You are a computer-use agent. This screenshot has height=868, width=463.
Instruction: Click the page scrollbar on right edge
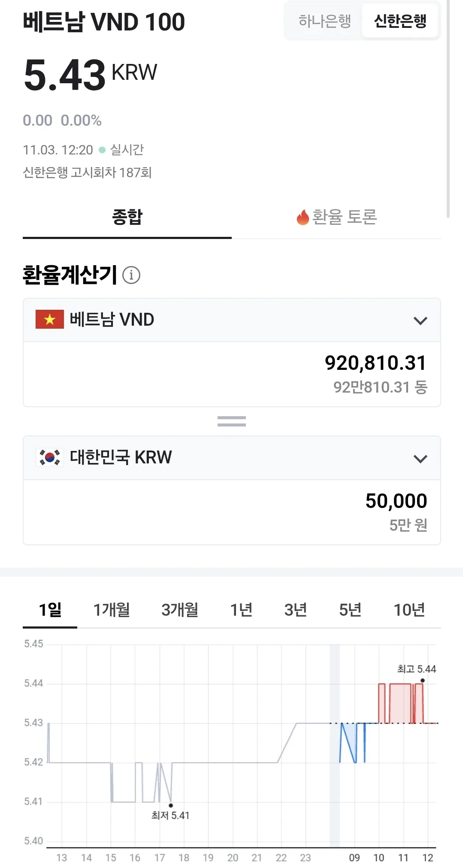click(x=448, y=109)
